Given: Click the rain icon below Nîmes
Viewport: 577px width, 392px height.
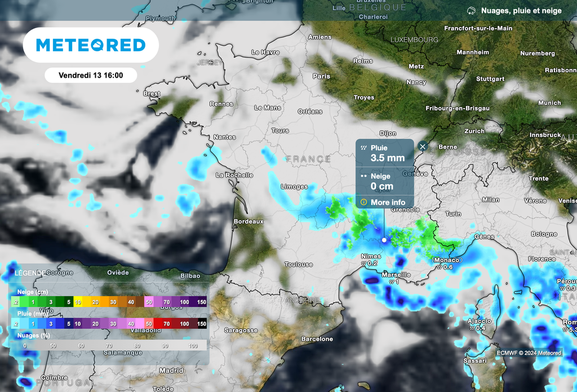Looking at the screenshot, I should pos(365,263).
